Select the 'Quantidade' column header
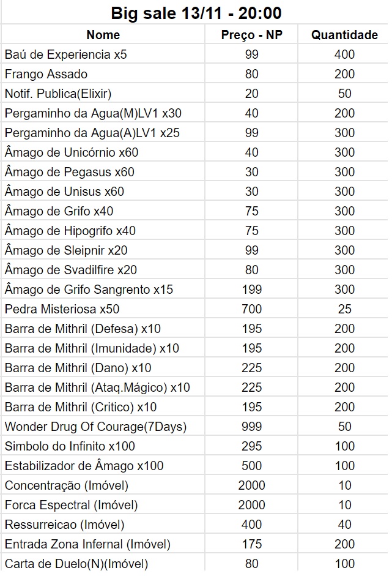 point(344,35)
